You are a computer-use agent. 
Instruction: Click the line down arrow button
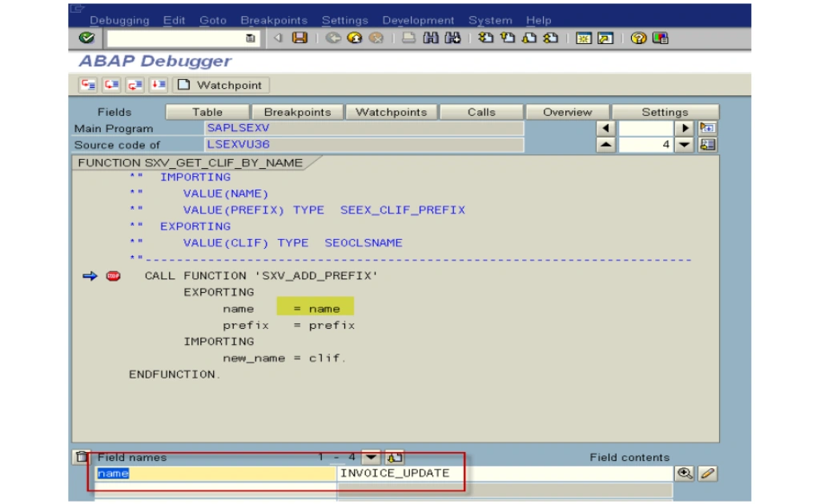[x=685, y=145]
